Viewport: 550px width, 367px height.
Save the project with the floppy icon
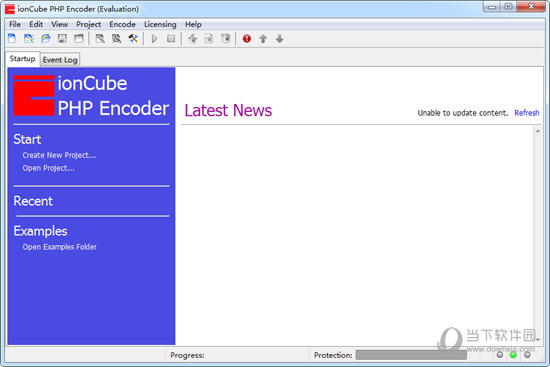tap(62, 39)
